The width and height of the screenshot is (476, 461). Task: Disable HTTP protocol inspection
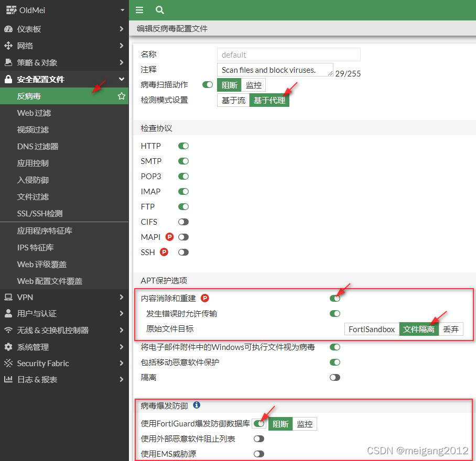(183, 146)
